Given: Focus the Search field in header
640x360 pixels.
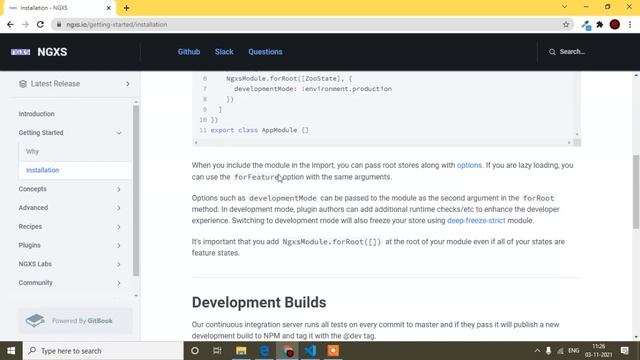Looking at the screenshot, I should (x=572, y=52).
